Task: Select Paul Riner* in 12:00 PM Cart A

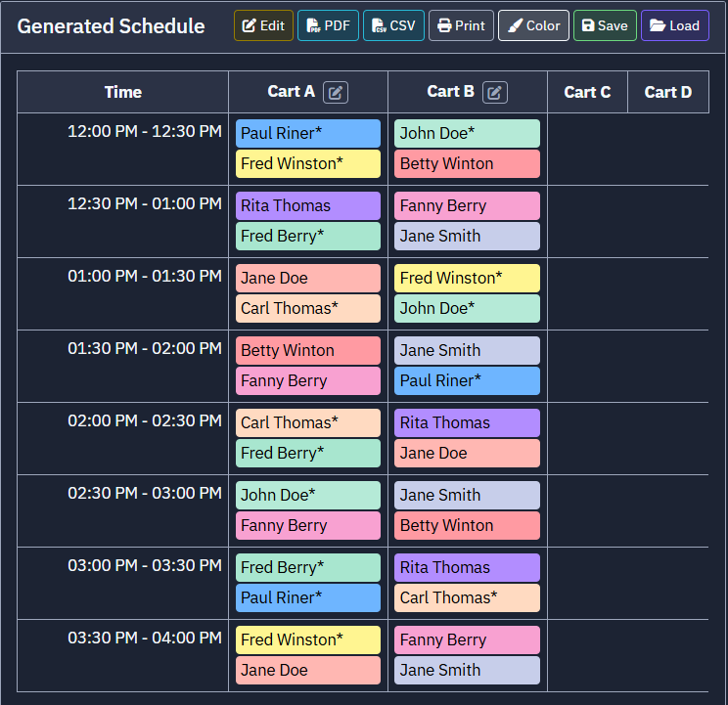Action: pos(308,134)
